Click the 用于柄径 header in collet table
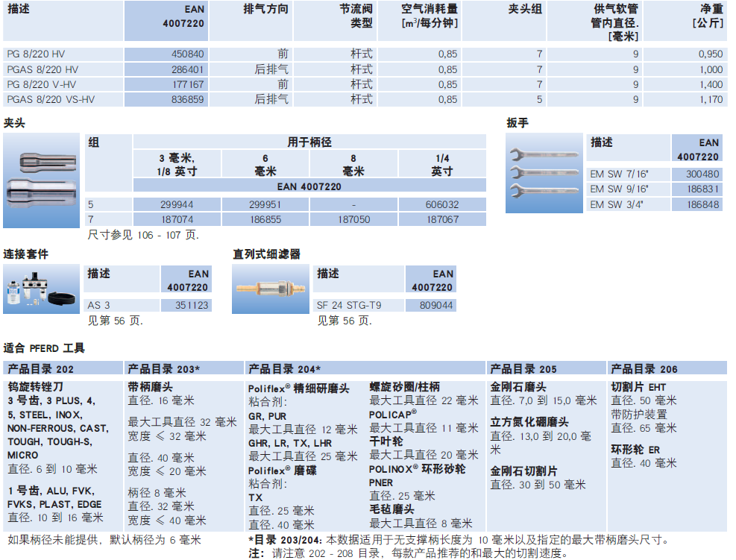The width and height of the screenshot is (736, 560). pyautogui.click(x=309, y=142)
